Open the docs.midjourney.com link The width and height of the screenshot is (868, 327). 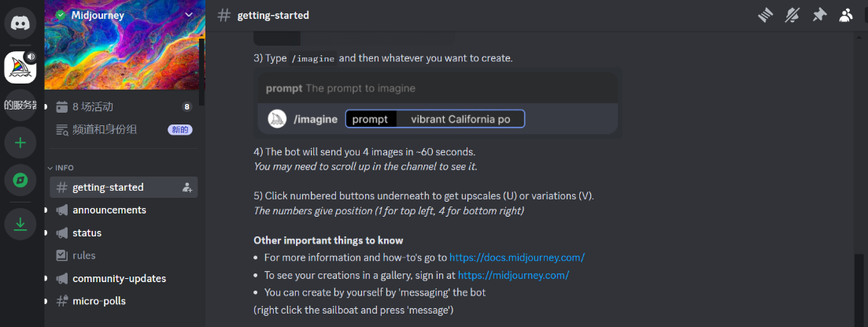click(x=517, y=258)
